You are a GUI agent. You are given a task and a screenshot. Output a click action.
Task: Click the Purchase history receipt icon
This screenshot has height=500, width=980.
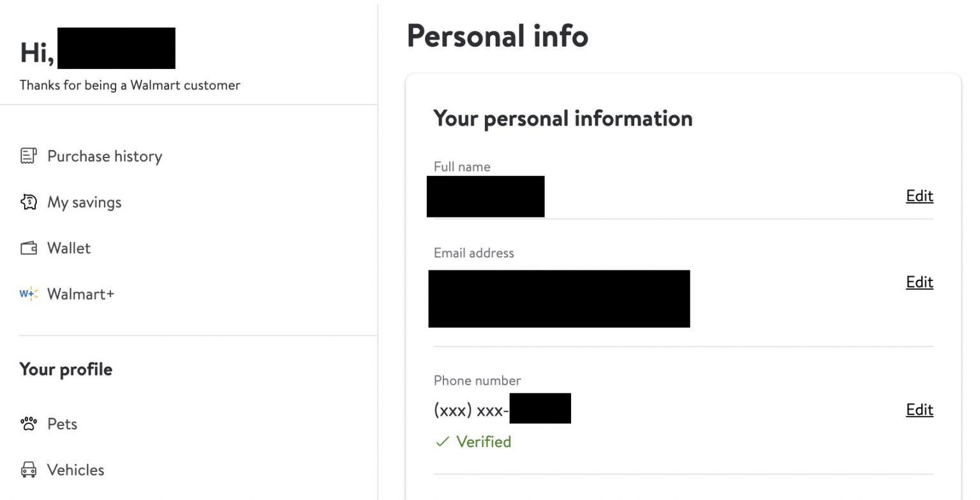click(x=29, y=156)
